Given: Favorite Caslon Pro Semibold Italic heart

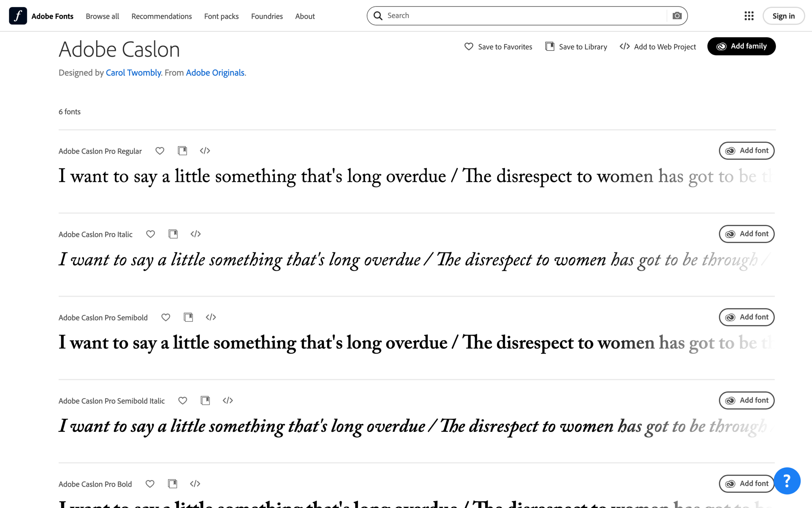Looking at the screenshot, I should 182,400.
